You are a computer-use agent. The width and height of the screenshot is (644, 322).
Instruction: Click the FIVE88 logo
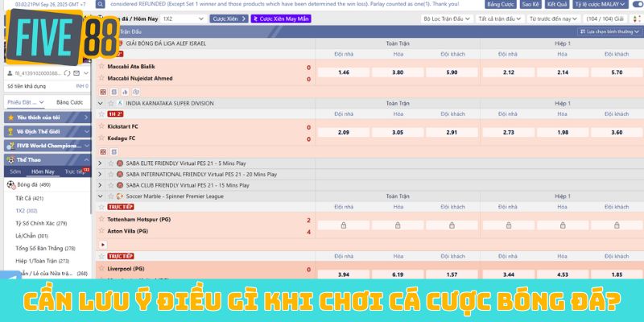[62, 38]
